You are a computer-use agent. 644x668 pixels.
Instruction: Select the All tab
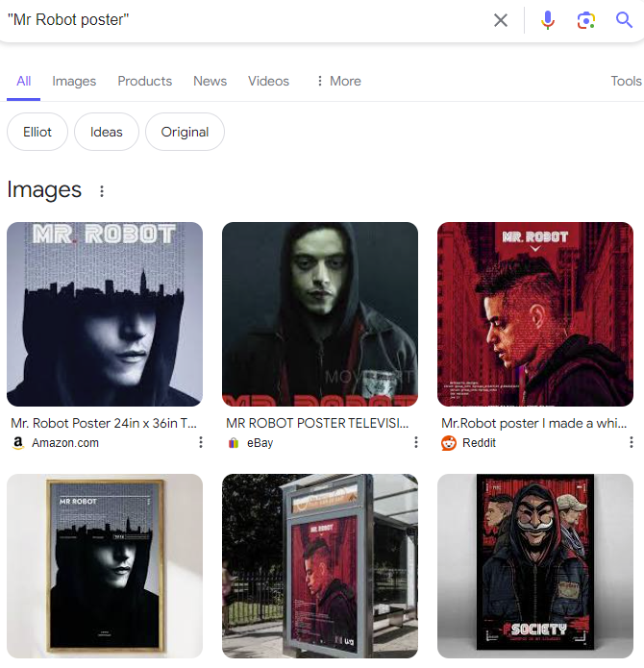[23, 81]
